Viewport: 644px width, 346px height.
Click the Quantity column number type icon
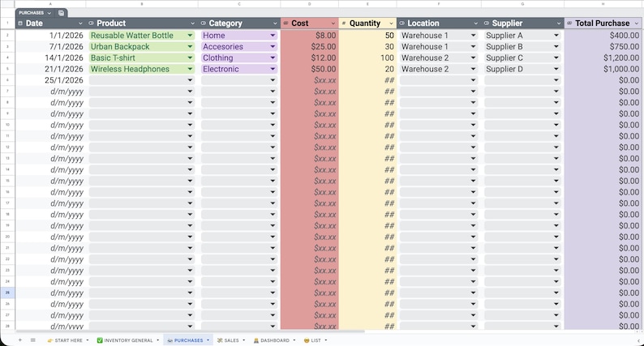pos(344,23)
